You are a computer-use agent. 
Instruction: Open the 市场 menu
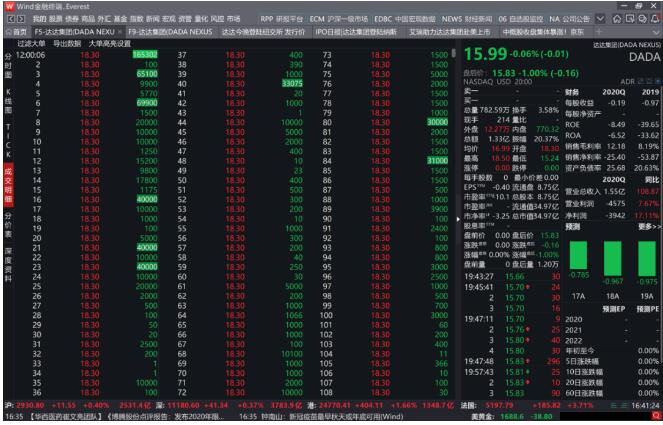(x=233, y=19)
